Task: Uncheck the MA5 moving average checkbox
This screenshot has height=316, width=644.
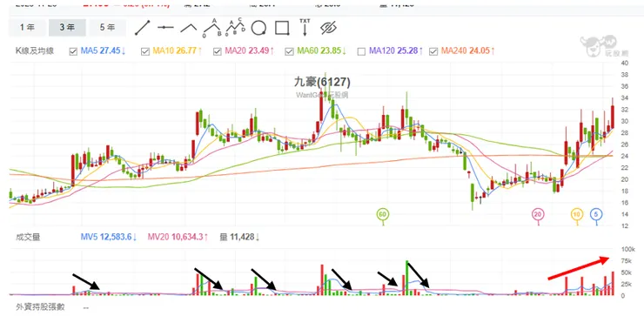Action: coord(73,51)
